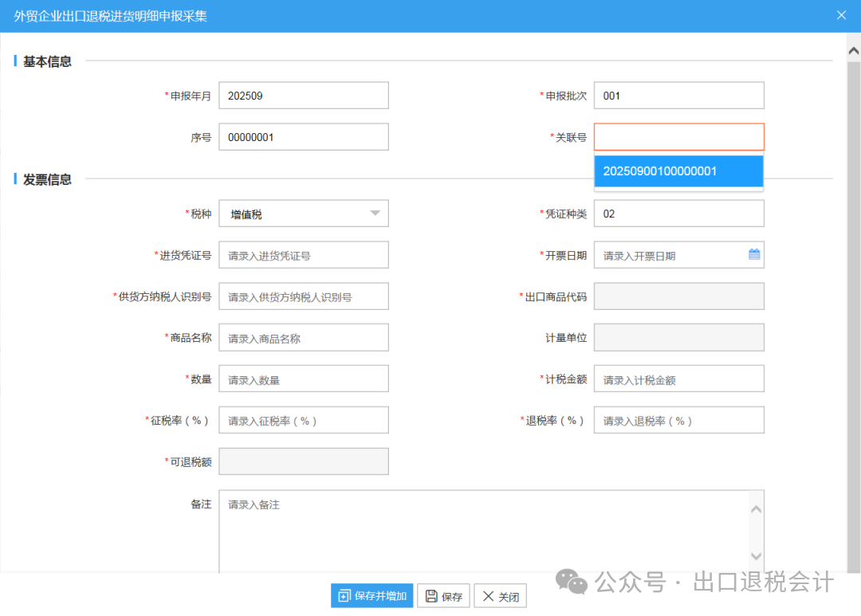Click inside the 备注 text area

coord(482,530)
